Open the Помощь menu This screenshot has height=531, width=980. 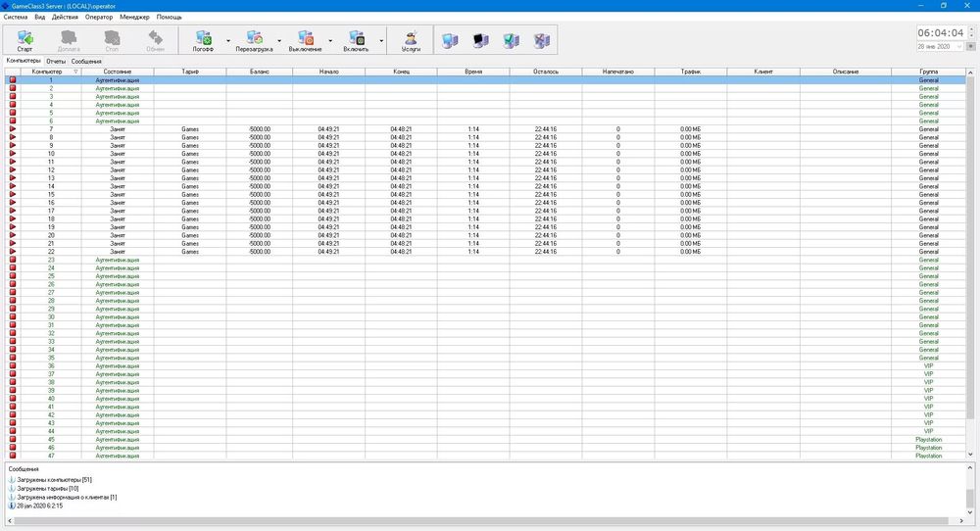[169, 18]
